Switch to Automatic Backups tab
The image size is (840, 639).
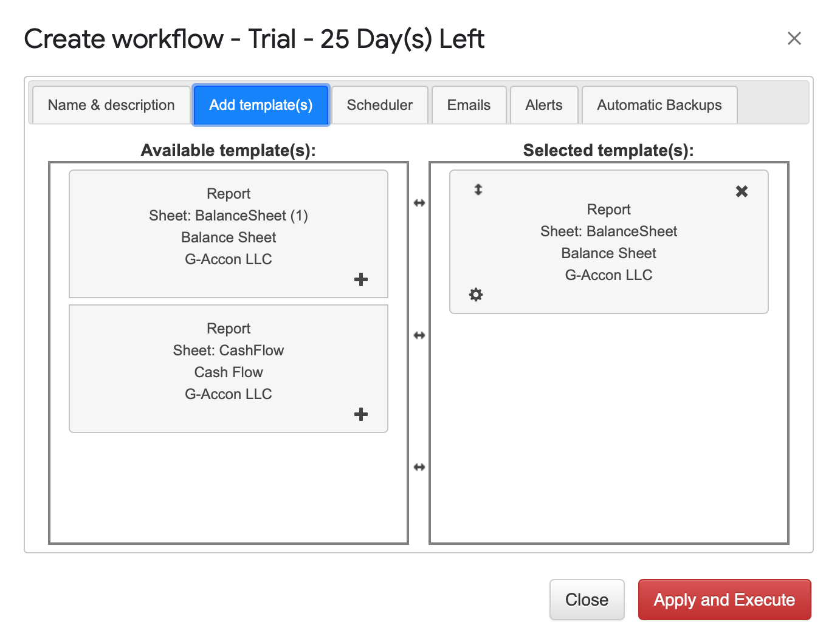659,105
